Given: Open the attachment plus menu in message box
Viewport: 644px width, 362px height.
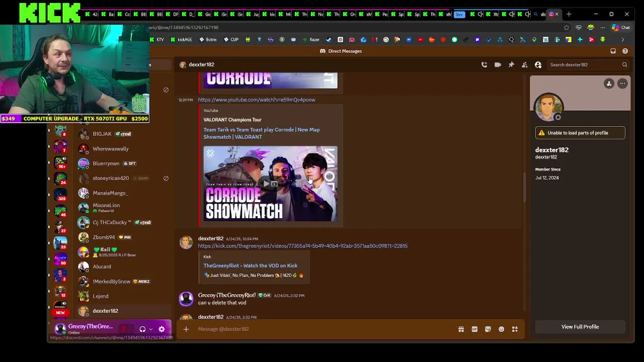Looking at the screenshot, I should tap(186, 329).
